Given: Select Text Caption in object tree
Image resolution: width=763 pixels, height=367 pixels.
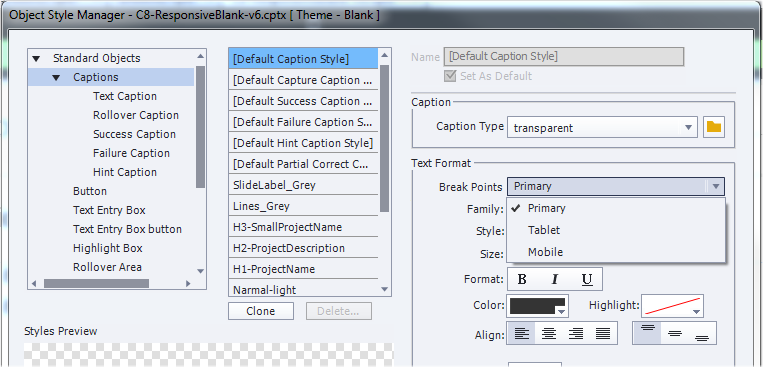Looking at the screenshot, I should pos(125,96).
